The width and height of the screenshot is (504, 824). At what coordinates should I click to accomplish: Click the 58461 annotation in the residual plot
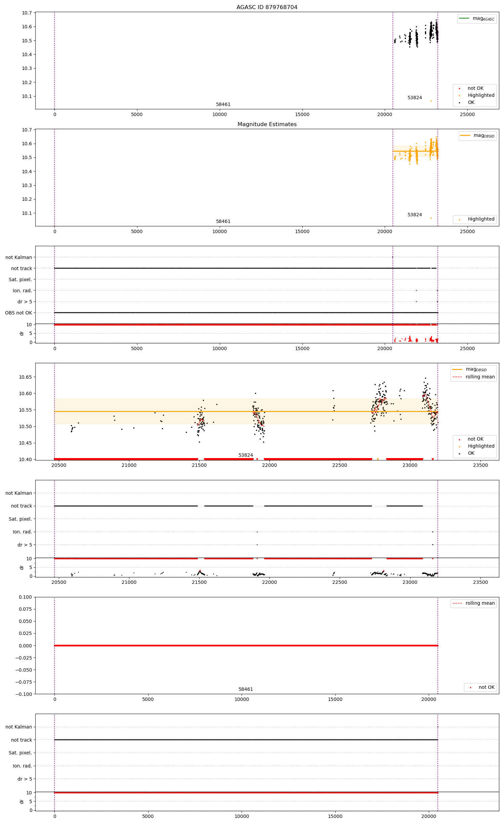pos(246,689)
